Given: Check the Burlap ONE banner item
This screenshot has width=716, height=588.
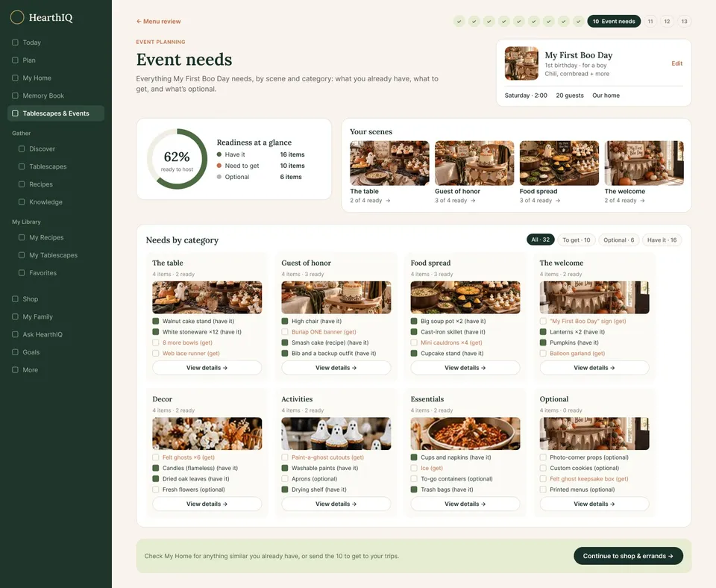Looking at the screenshot, I should click(x=285, y=332).
